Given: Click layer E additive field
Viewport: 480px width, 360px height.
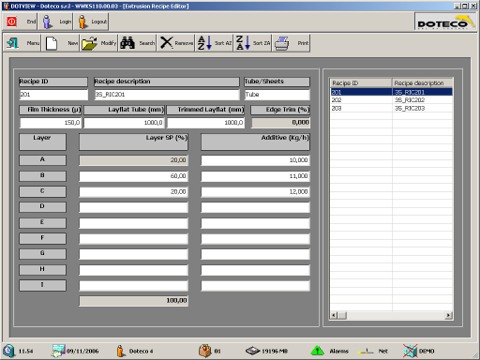Looking at the screenshot, I should (x=255, y=223).
